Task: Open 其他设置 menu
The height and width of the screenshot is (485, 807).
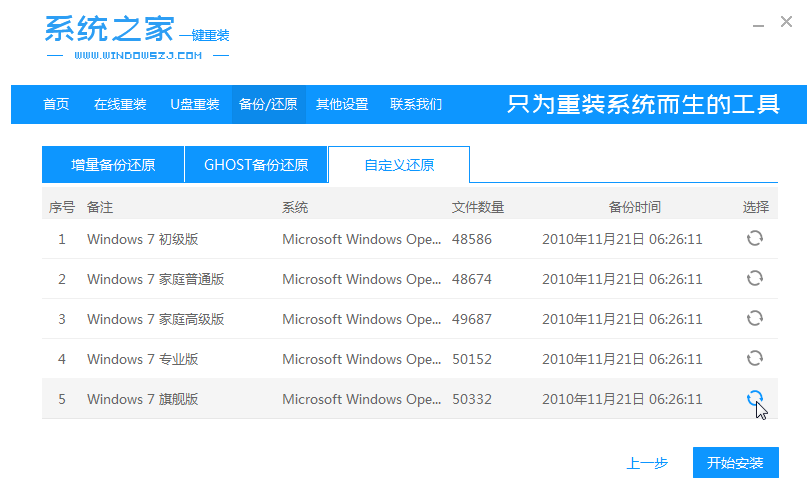Action: (x=342, y=104)
